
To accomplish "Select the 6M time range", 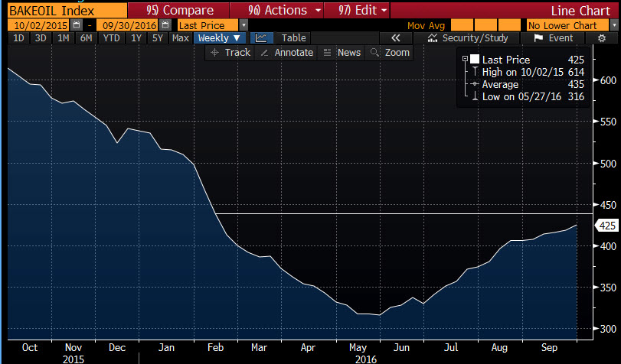I will coord(86,37).
